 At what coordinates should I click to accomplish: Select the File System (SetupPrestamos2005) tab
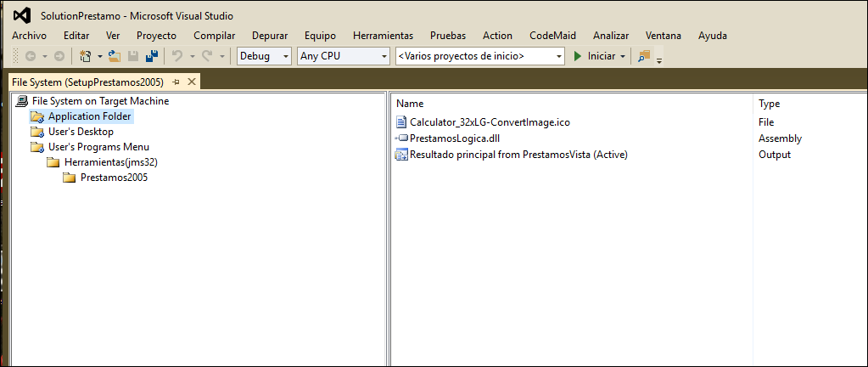(87, 82)
